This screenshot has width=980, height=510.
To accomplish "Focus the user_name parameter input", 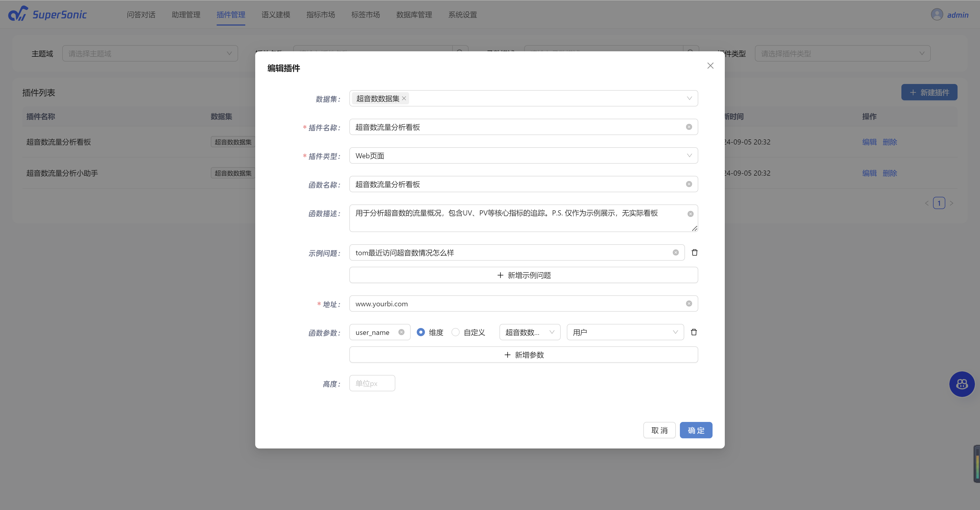I will [x=379, y=332].
